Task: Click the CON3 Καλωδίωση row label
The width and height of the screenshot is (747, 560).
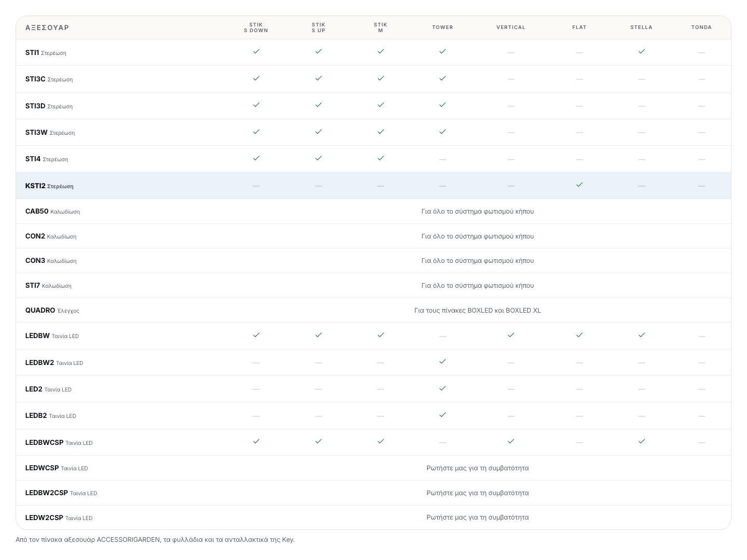Action: 51,261
